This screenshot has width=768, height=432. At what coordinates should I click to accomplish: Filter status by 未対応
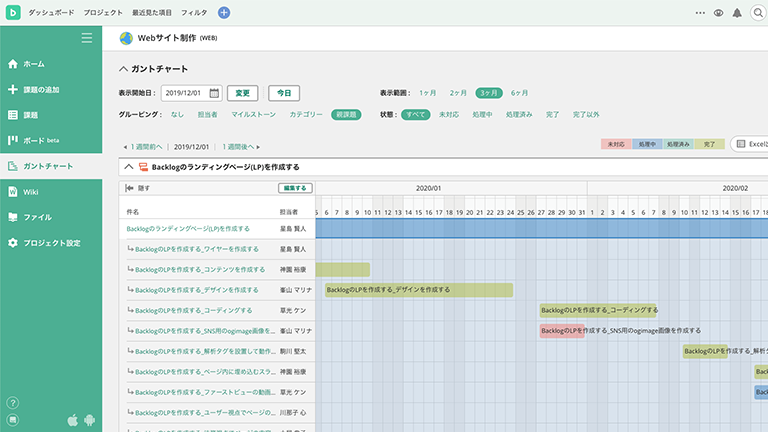pos(449,115)
